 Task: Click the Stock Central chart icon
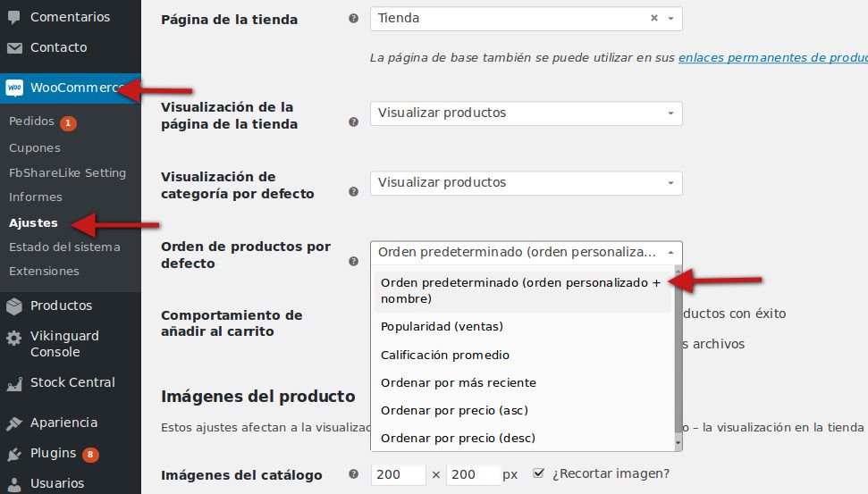14,383
